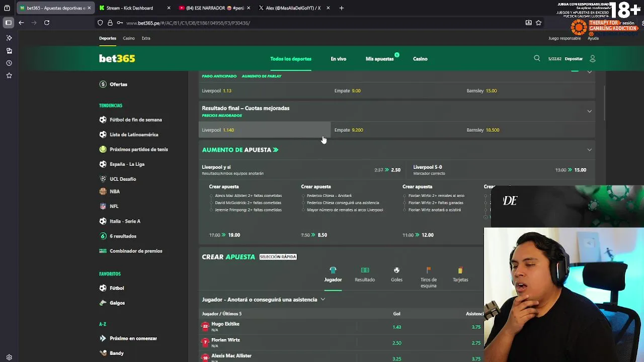Open the Ayuda link
644x362 pixels.
[593, 38]
